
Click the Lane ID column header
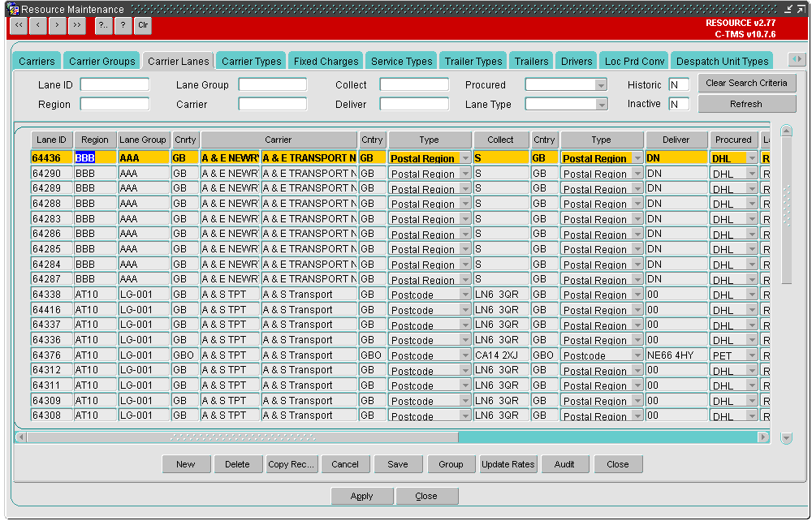click(x=52, y=140)
